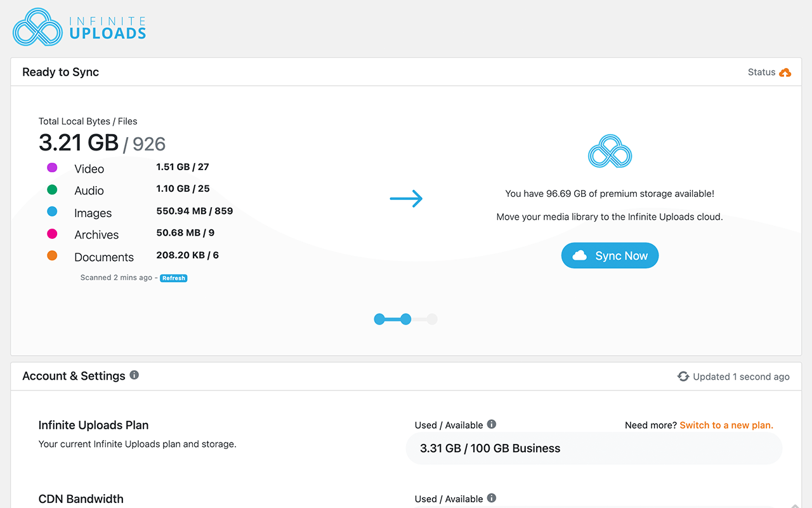The height and width of the screenshot is (508, 812).
Task: Click the refresh arrows icon near Updated
Action: pos(683,377)
